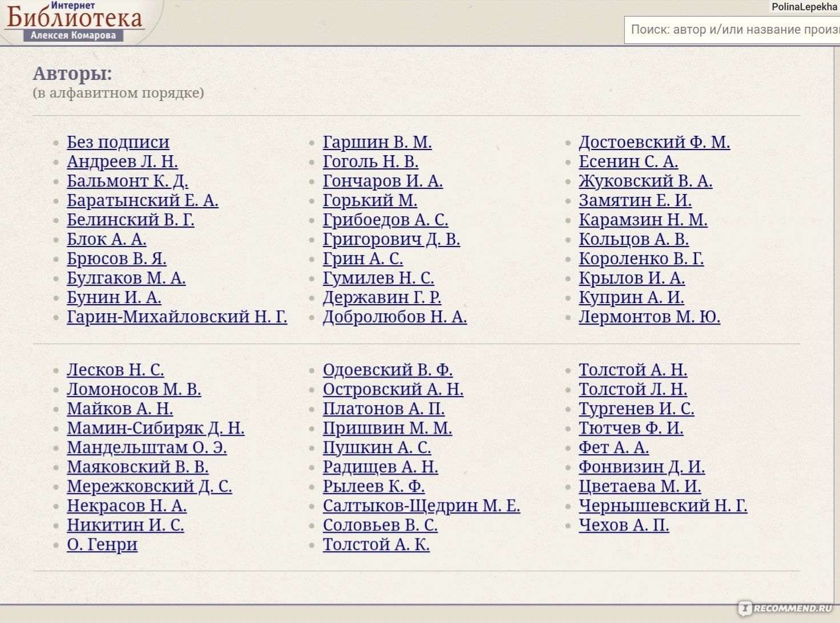
Task: Click the Интернет Библиотека logo
Action: tap(74, 22)
